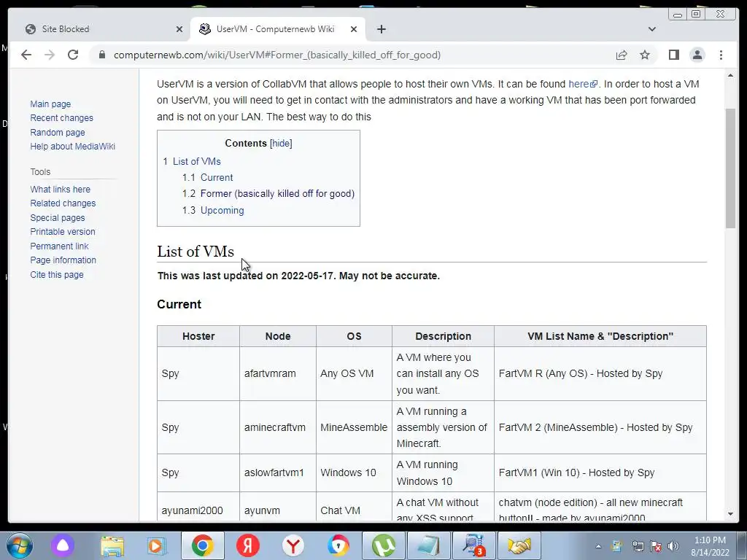Viewport: 747px width, 560px height.
Task: Click the page scrollbar up arrow
Action: click(x=730, y=75)
